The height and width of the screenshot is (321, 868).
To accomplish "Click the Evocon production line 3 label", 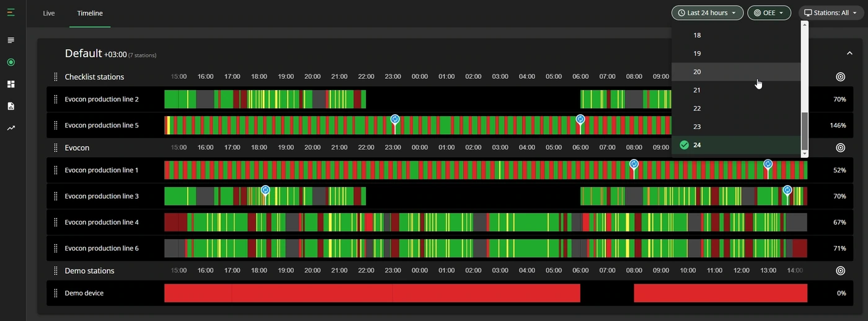I will point(102,196).
